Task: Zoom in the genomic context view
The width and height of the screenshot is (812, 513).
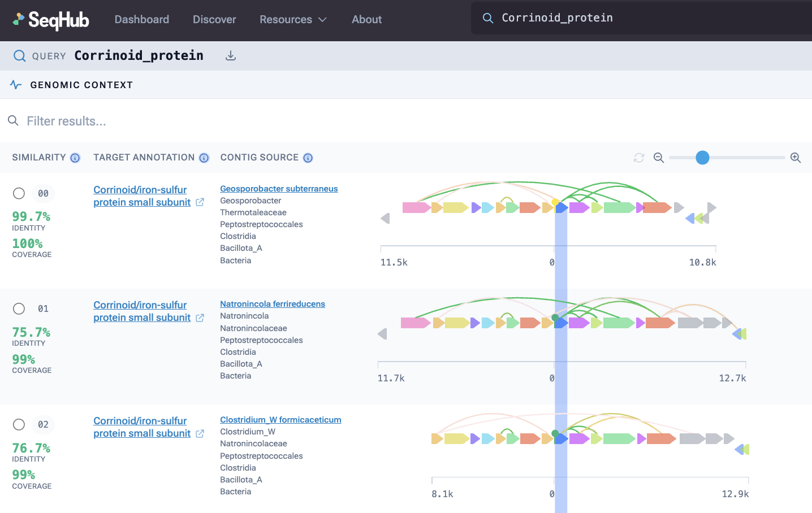Action: tap(796, 158)
